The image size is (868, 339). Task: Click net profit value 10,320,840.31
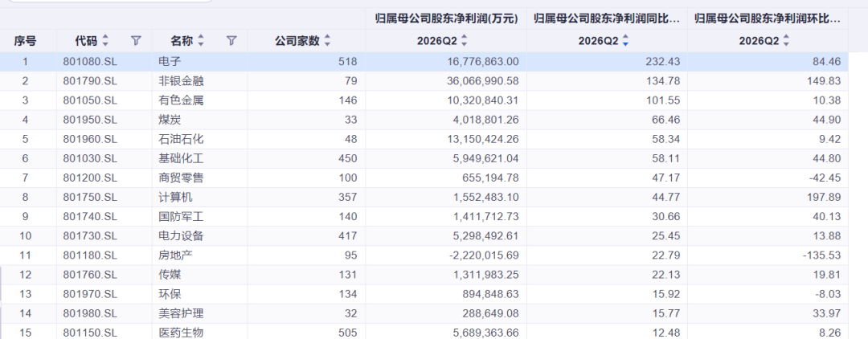(x=481, y=100)
